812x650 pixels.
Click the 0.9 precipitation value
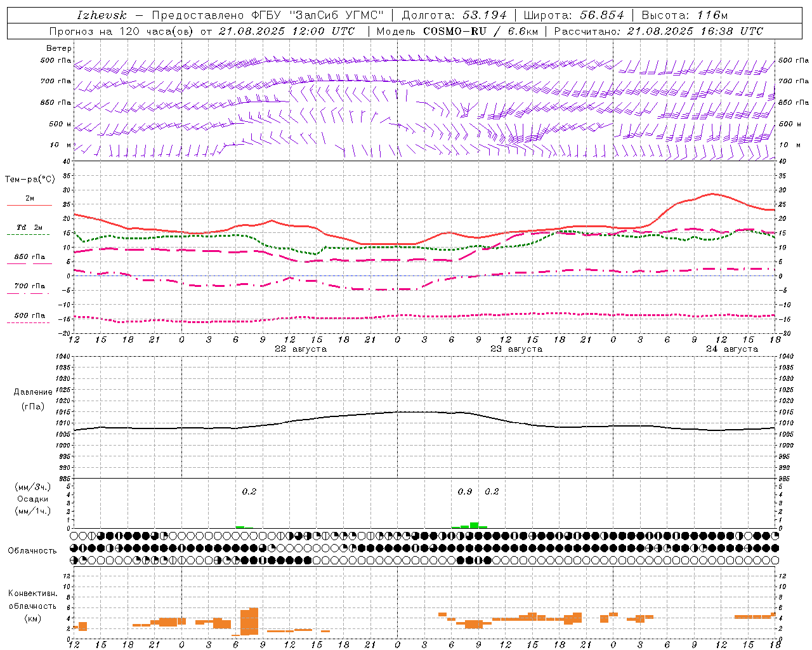coord(465,491)
